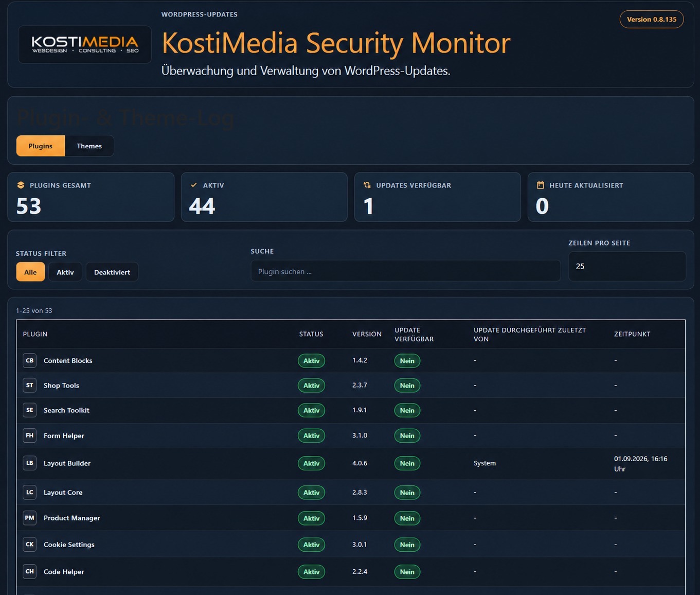
Task: Click the Product Manager plugin name
Action: coord(71,518)
